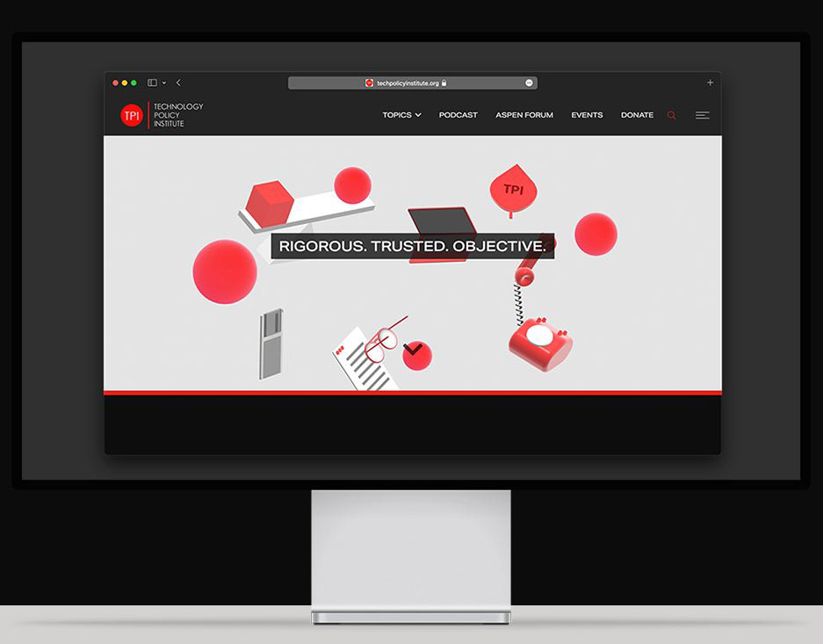Click the red rotary telephone illustration

coord(540,344)
